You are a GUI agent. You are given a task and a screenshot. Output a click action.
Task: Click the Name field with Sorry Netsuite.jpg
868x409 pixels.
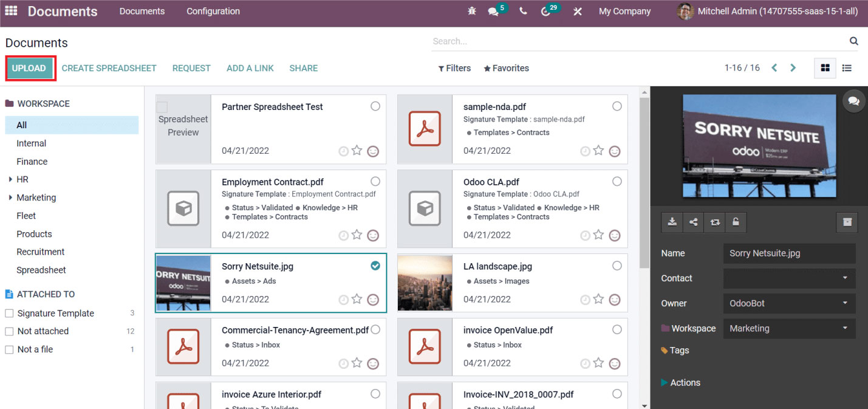(789, 253)
